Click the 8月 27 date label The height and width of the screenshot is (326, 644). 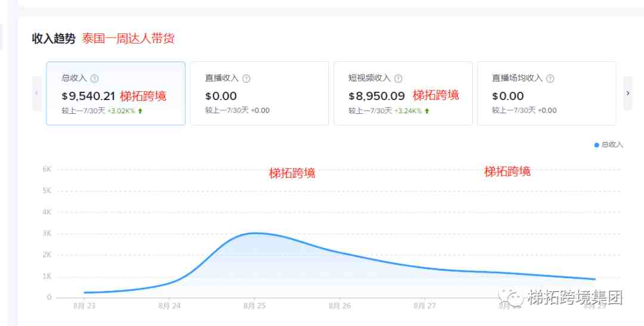[424, 306]
